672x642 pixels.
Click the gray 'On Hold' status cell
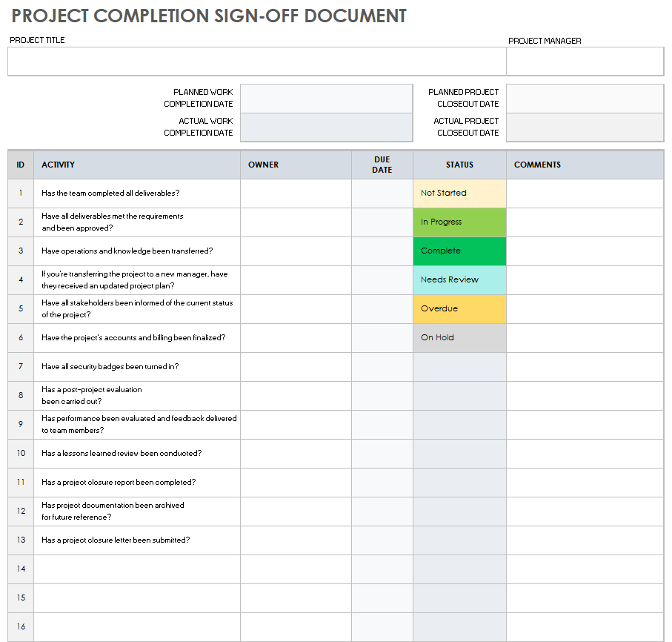click(459, 337)
